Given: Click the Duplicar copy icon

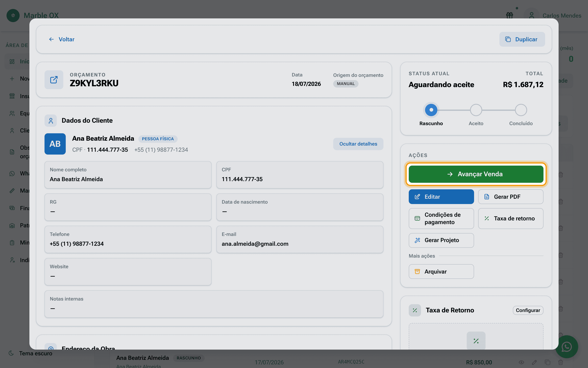Looking at the screenshot, I should 508,39.
